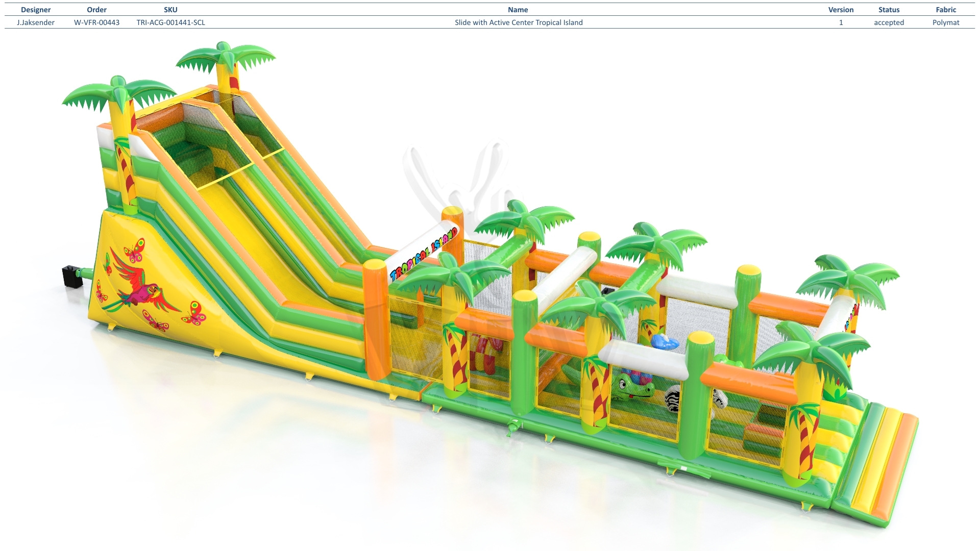Click the Designer column header
This screenshot has height=551, width=980.
coord(36,10)
